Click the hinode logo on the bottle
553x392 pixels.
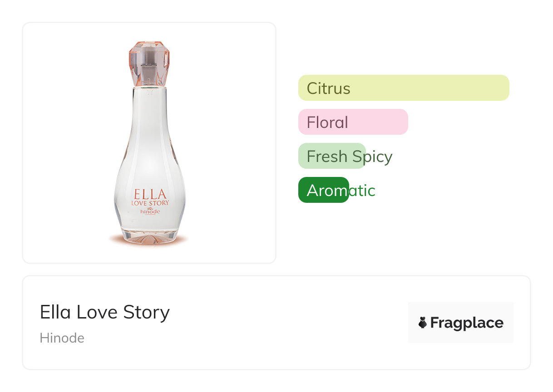point(150,211)
